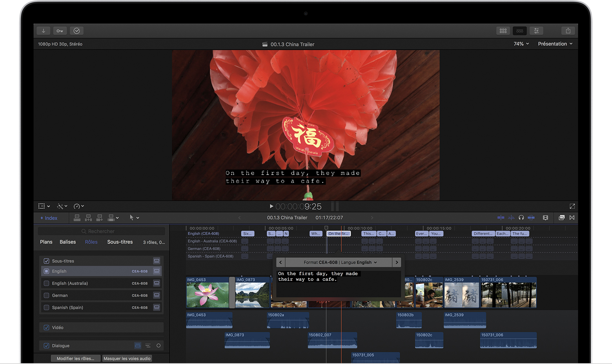
Task: Open the overwrite edit options dropdown
Action: 113,217
